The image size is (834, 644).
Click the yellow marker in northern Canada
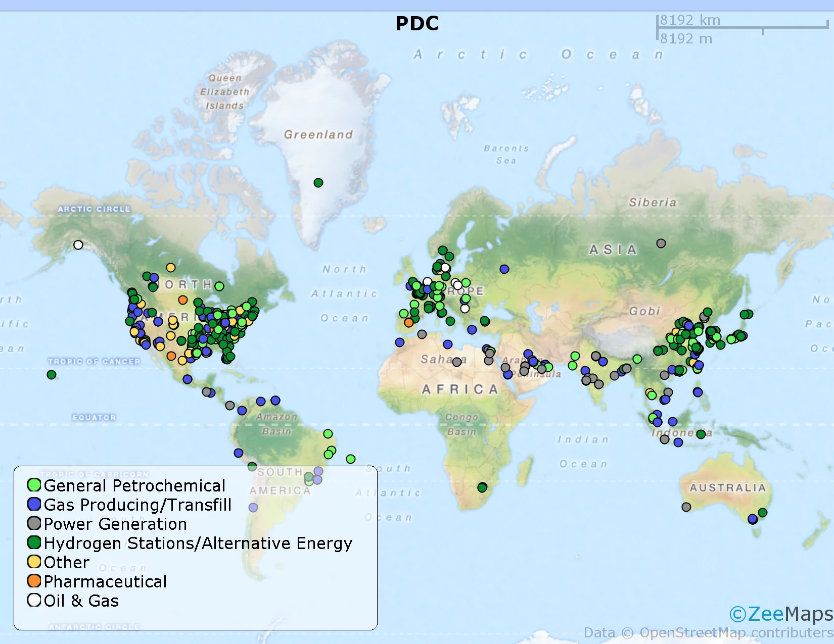click(x=171, y=268)
